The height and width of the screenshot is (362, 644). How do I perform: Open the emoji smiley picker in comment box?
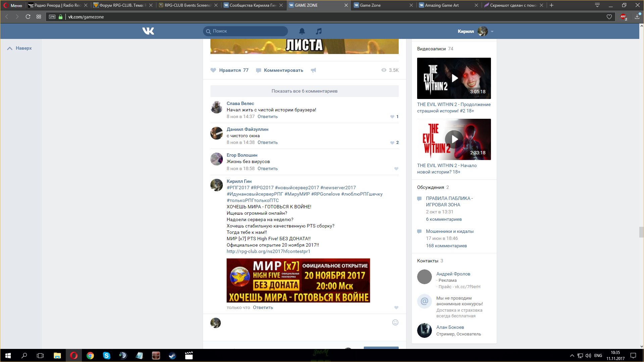(x=395, y=322)
